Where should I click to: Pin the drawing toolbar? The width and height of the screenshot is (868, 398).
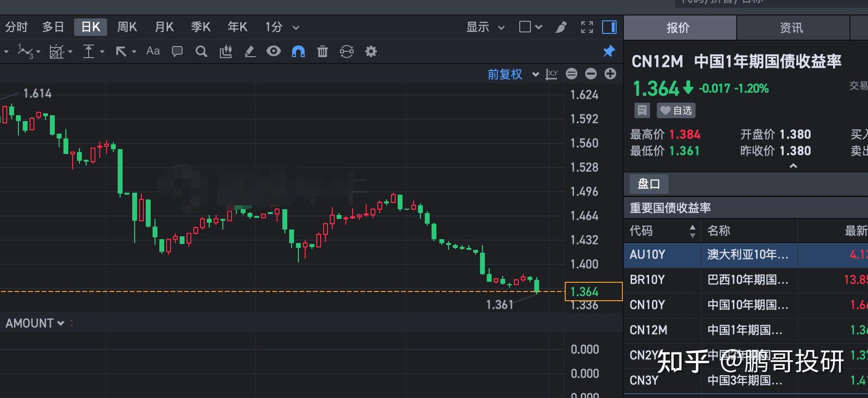coord(609,51)
